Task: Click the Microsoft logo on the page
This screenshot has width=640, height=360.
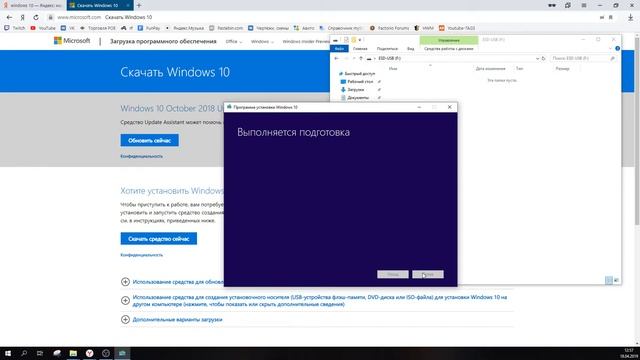Action: coord(72,41)
